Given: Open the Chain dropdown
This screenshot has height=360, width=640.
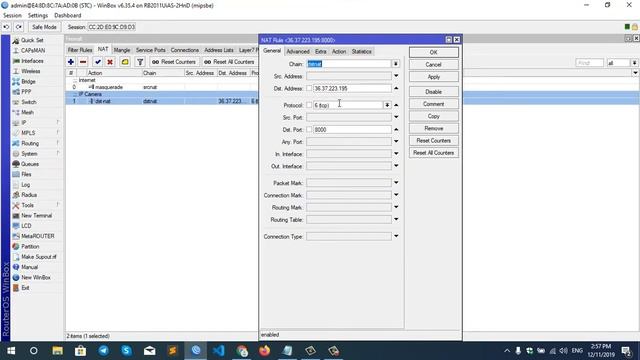Looking at the screenshot, I should 396,64.
